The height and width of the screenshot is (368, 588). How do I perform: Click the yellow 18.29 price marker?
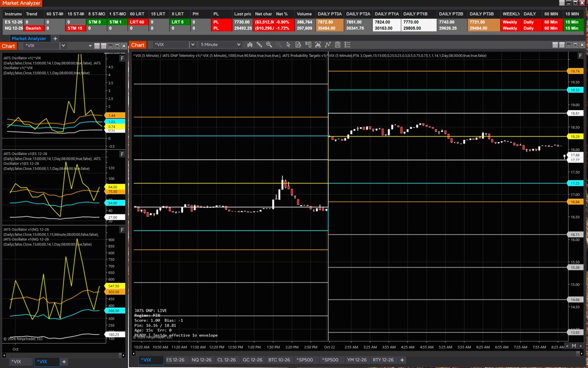[x=575, y=136]
